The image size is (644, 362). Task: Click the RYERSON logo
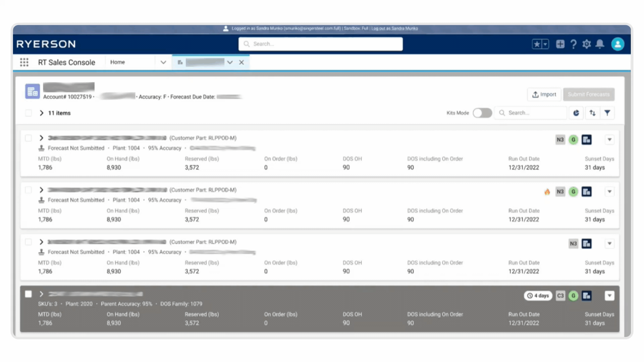(x=46, y=44)
